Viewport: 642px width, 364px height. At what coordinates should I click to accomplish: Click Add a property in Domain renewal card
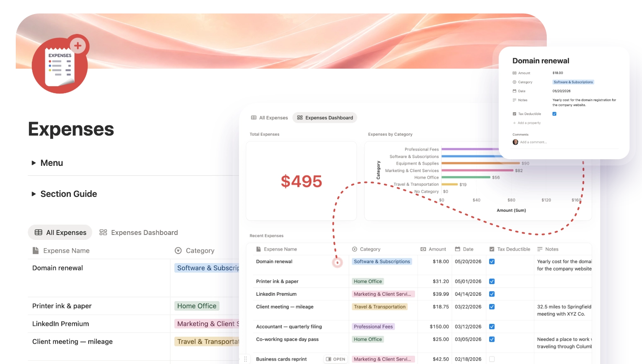click(x=527, y=123)
